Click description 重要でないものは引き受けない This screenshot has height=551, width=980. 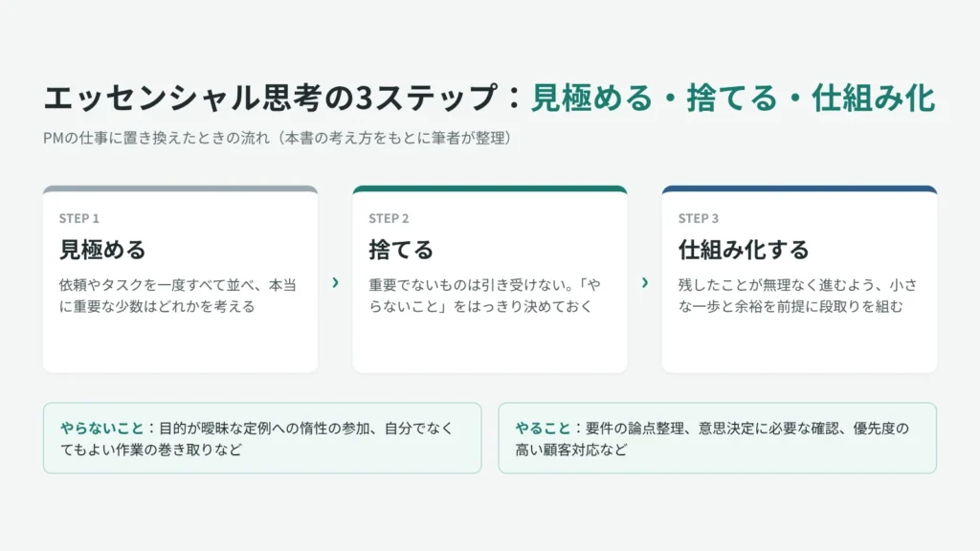pos(485,296)
